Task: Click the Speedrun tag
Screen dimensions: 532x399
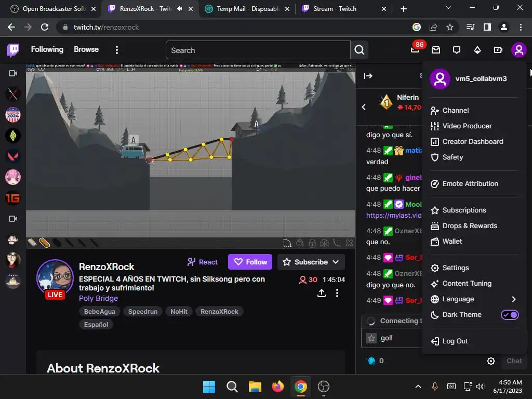Action: click(143, 312)
